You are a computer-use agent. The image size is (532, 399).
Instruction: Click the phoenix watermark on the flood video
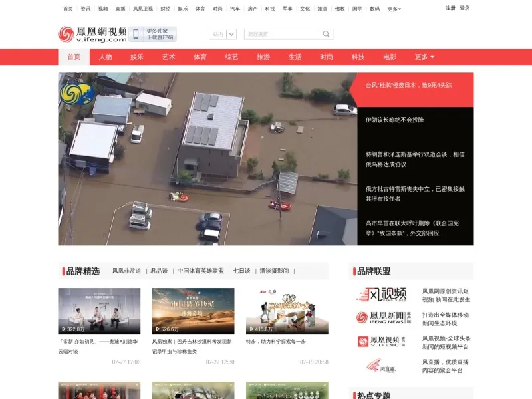point(77,94)
